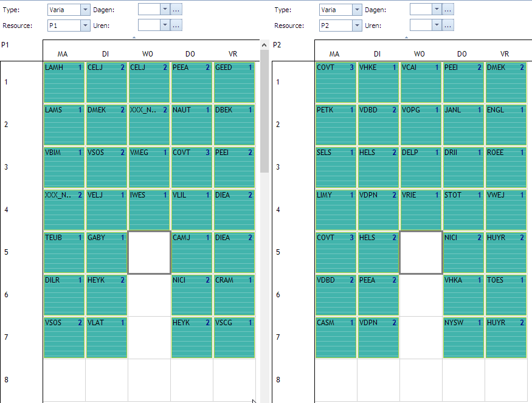The image size is (532, 403).
Task: Collapse the P1 filter panel with the small arrow
Action: pyautogui.click(x=134, y=37)
